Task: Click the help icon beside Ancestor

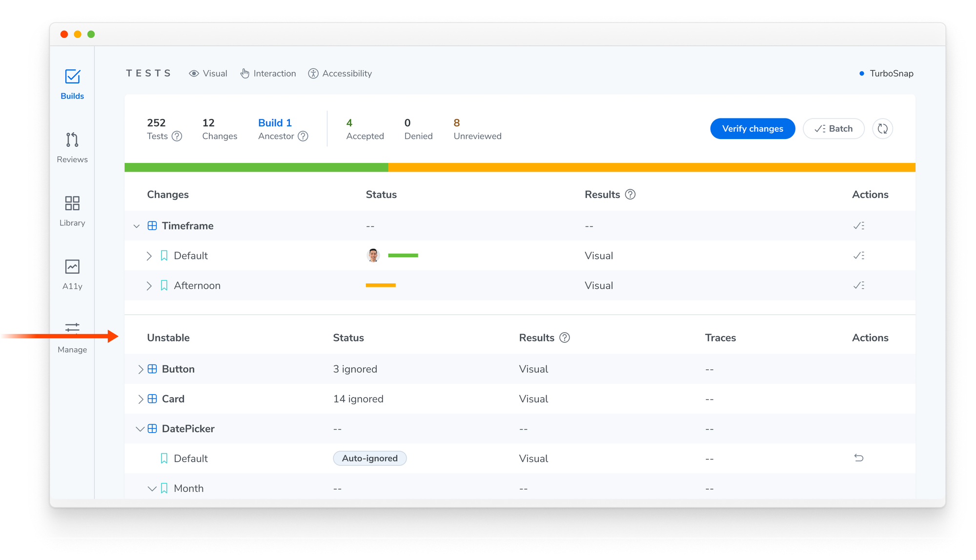Action: 303,137
